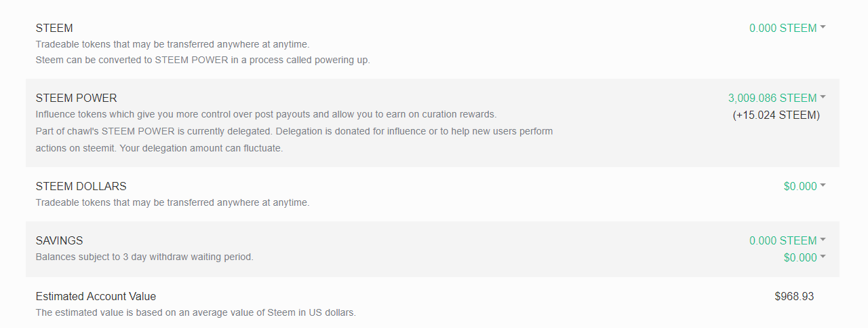
Task: Click the (+15.024 STEEM) delegated amount
Action: point(776,115)
